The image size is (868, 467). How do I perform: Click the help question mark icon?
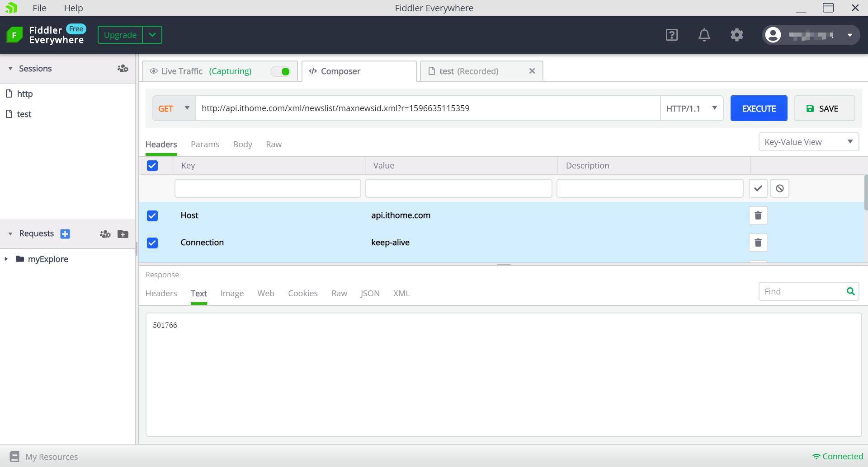point(671,35)
